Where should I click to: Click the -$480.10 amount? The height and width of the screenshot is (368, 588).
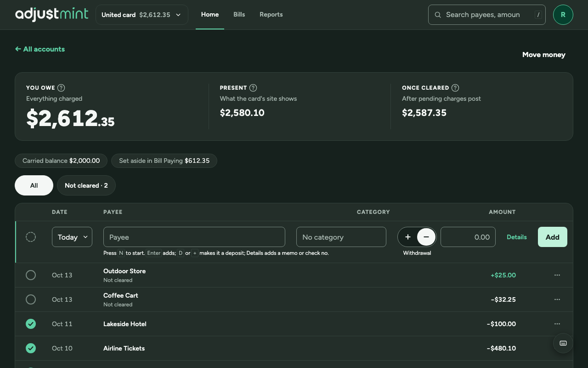pyautogui.click(x=501, y=348)
